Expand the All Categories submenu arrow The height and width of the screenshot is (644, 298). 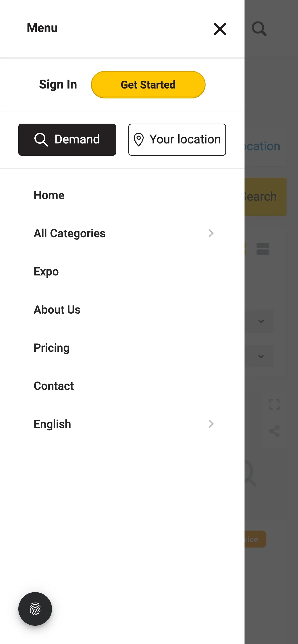pyautogui.click(x=211, y=233)
